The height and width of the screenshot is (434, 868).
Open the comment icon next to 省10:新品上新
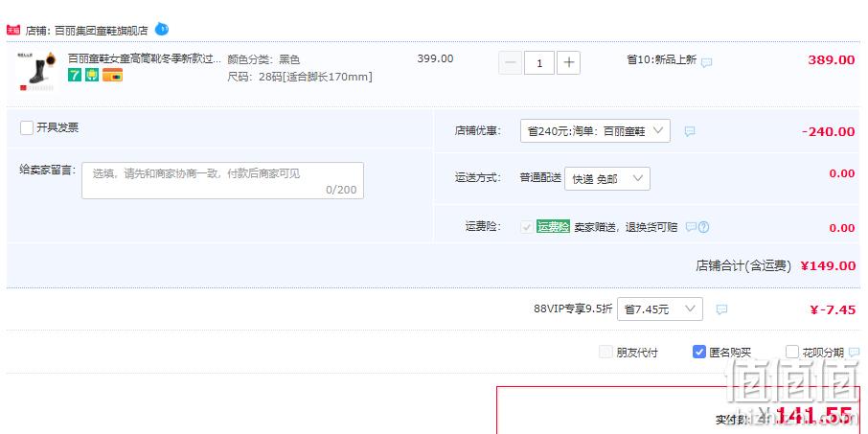[x=706, y=62]
